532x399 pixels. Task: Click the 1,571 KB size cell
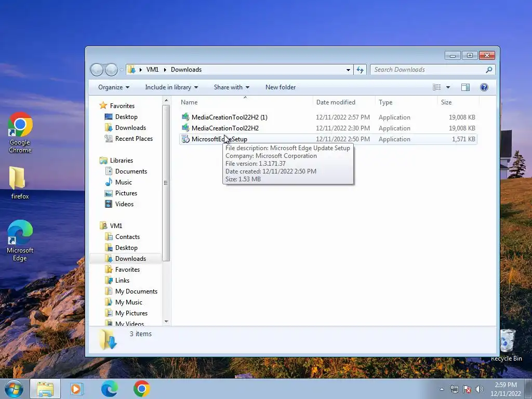point(463,139)
